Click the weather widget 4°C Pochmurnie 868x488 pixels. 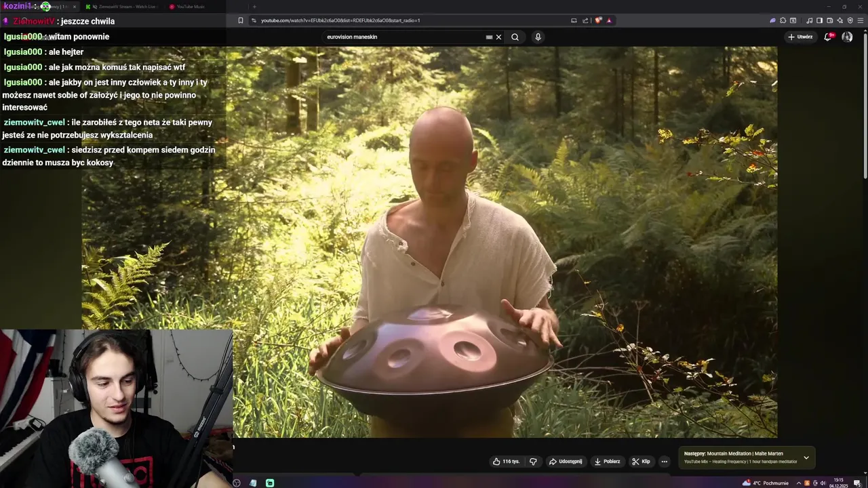(765, 483)
